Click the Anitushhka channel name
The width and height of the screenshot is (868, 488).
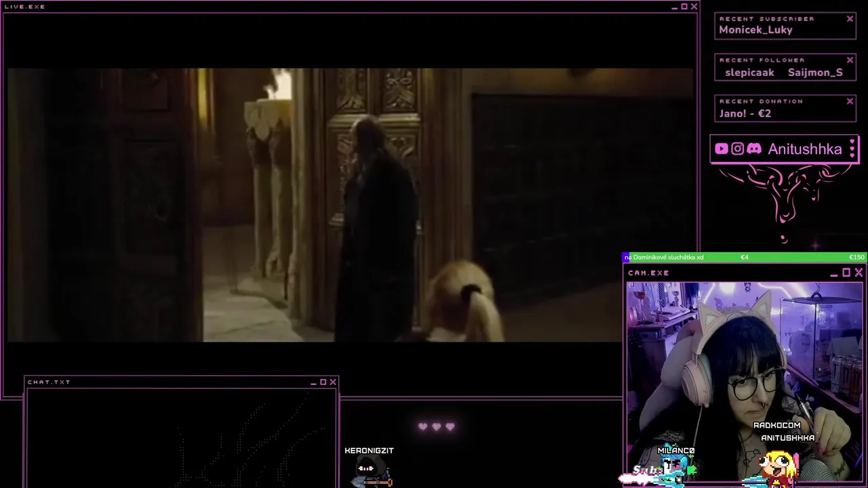[x=805, y=149]
